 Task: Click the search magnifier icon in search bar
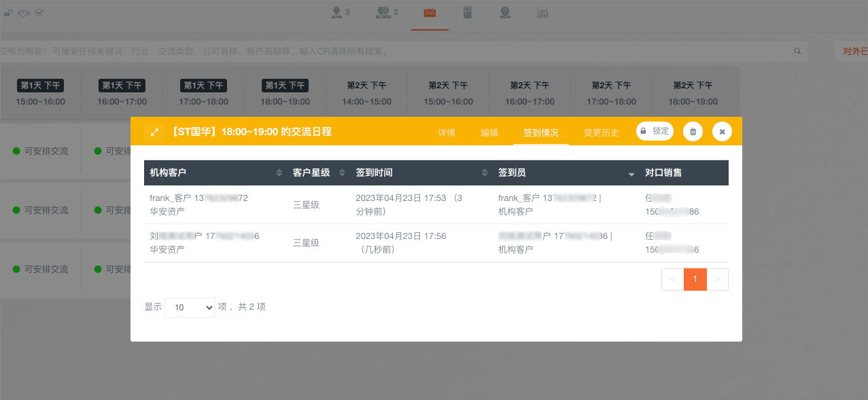point(797,51)
